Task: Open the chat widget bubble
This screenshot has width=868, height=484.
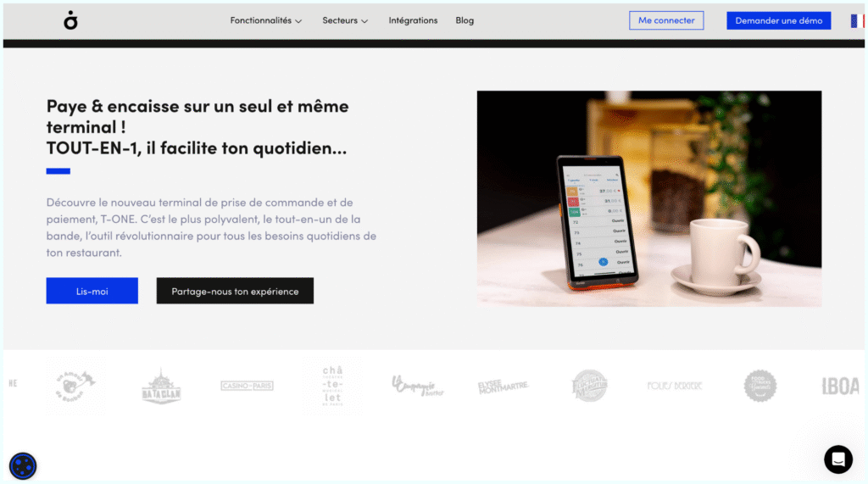Action: [x=838, y=459]
